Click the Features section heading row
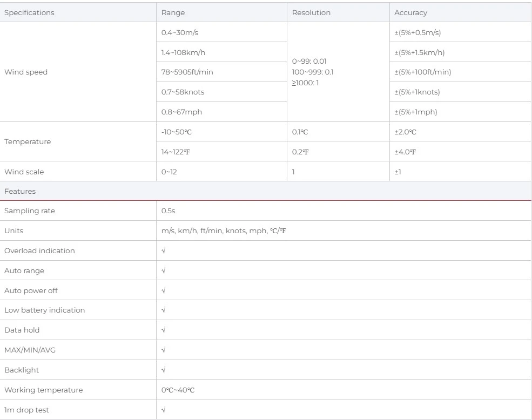This screenshot has width=532, height=420. click(19, 192)
